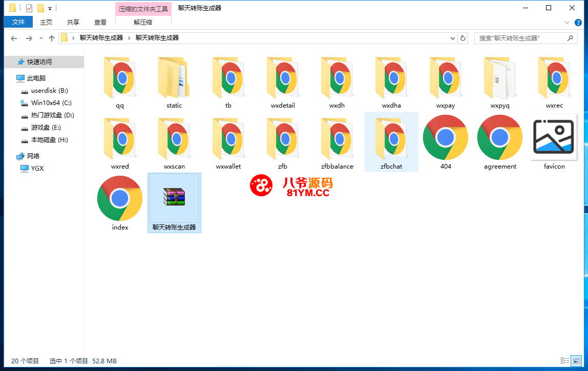
Task: Expand the ribbon with chevron
Action: (x=566, y=23)
